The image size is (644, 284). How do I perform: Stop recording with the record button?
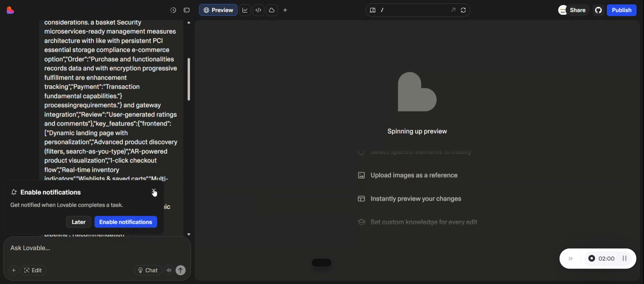click(x=592, y=258)
